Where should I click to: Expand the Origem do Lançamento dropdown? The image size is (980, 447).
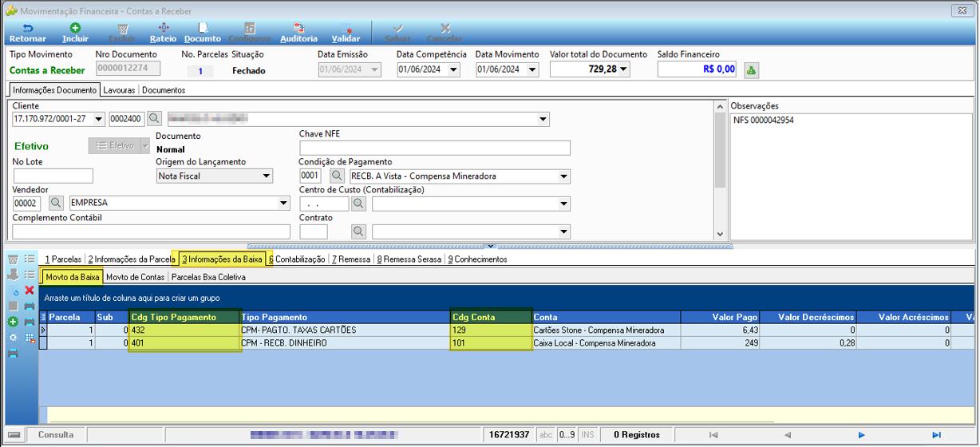tap(267, 176)
